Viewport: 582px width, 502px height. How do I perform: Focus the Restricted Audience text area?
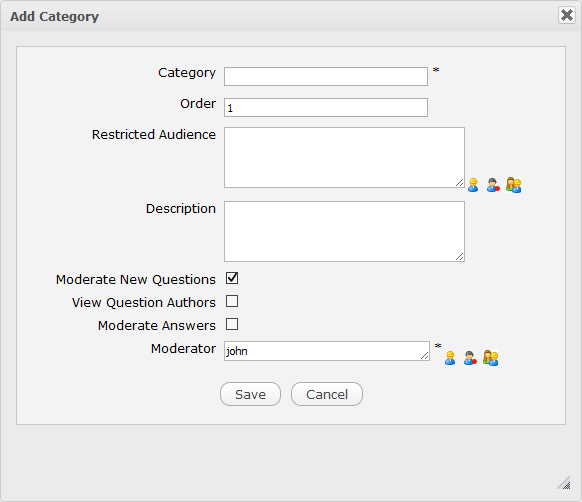tap(344, 157)
